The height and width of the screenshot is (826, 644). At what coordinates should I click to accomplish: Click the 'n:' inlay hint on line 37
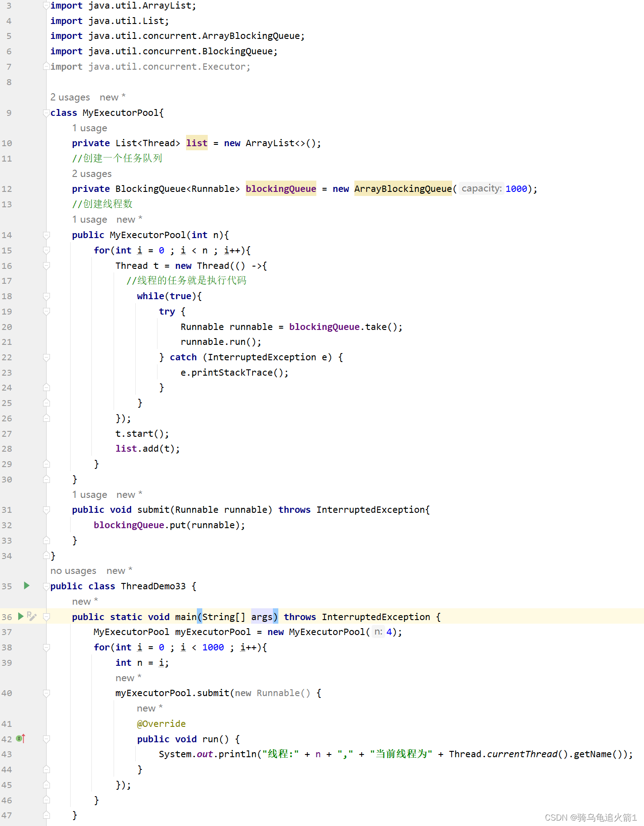378,631
